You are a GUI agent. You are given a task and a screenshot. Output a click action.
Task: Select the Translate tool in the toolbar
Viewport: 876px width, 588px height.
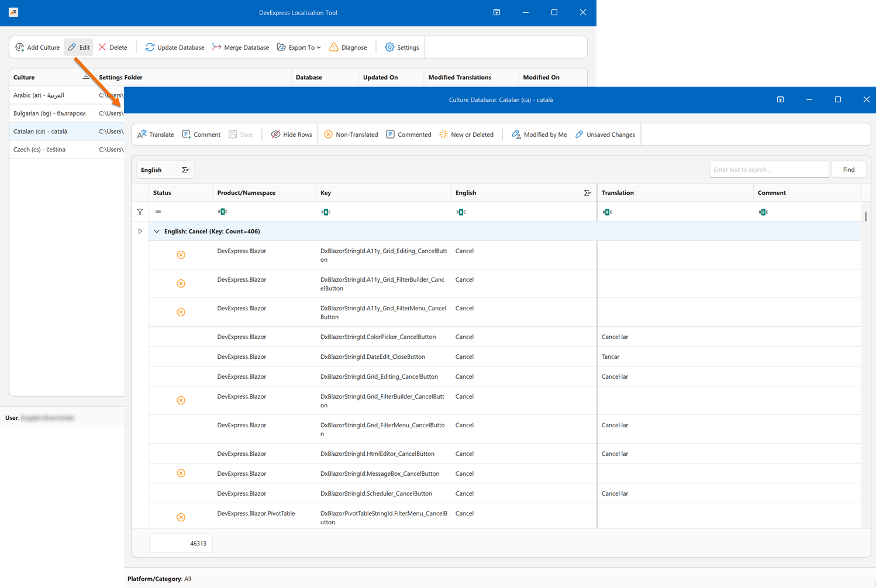point(154,134)
